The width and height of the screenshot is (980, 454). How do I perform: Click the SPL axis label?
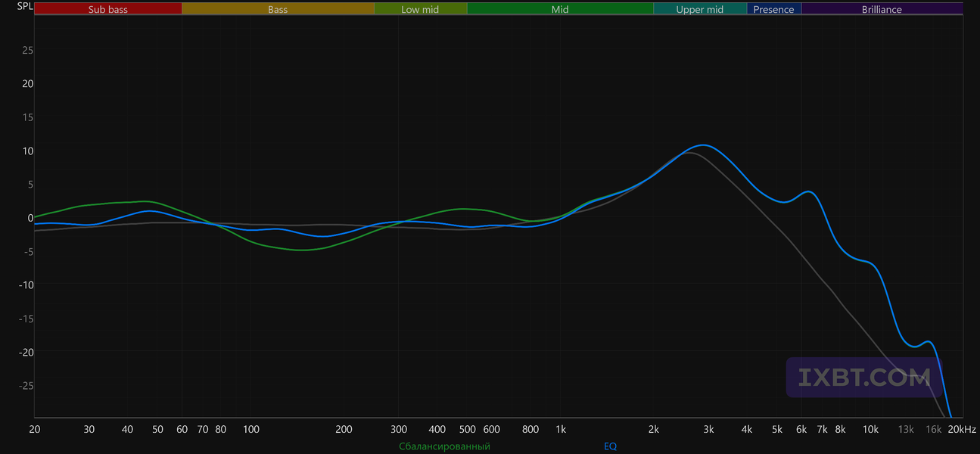(25, 7)
